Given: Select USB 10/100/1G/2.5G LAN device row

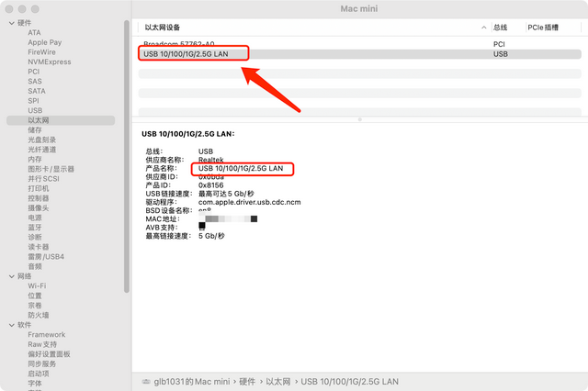Looking at the screenshot, I should [359, 54].
